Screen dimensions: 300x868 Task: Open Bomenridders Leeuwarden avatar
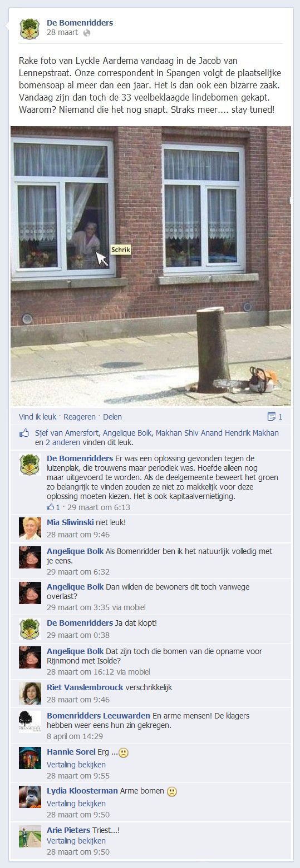tap(30, 721)
